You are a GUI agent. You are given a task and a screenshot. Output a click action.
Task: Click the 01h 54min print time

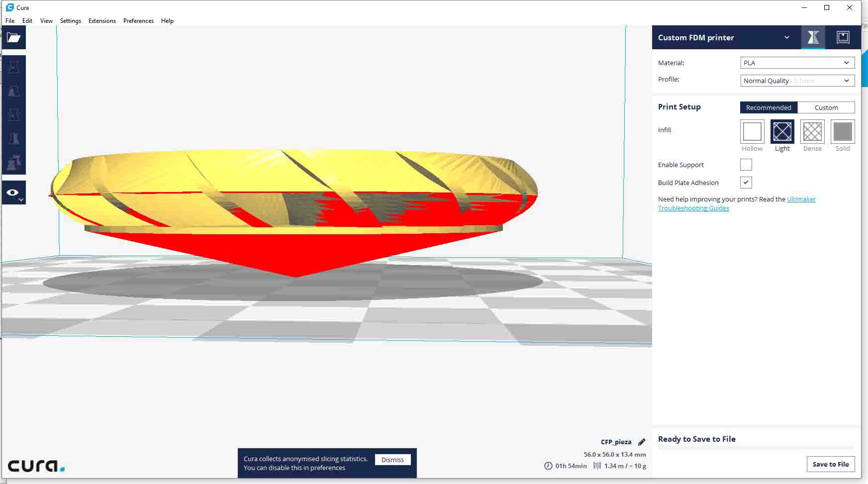(571, 466)
